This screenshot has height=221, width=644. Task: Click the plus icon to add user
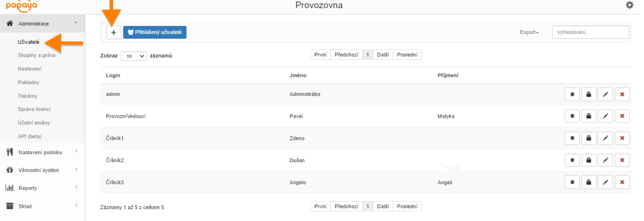pos(113,32)
